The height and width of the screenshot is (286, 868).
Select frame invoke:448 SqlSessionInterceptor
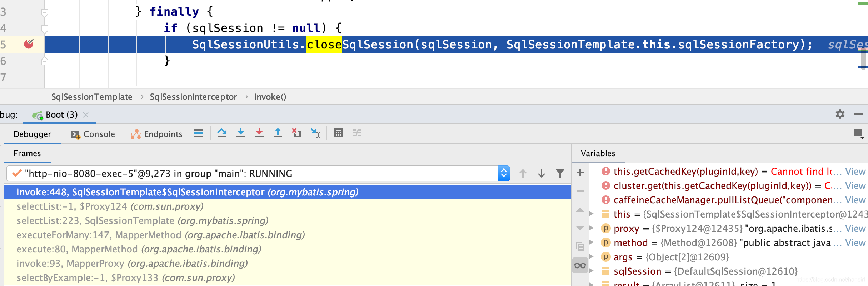coord(287,192)
